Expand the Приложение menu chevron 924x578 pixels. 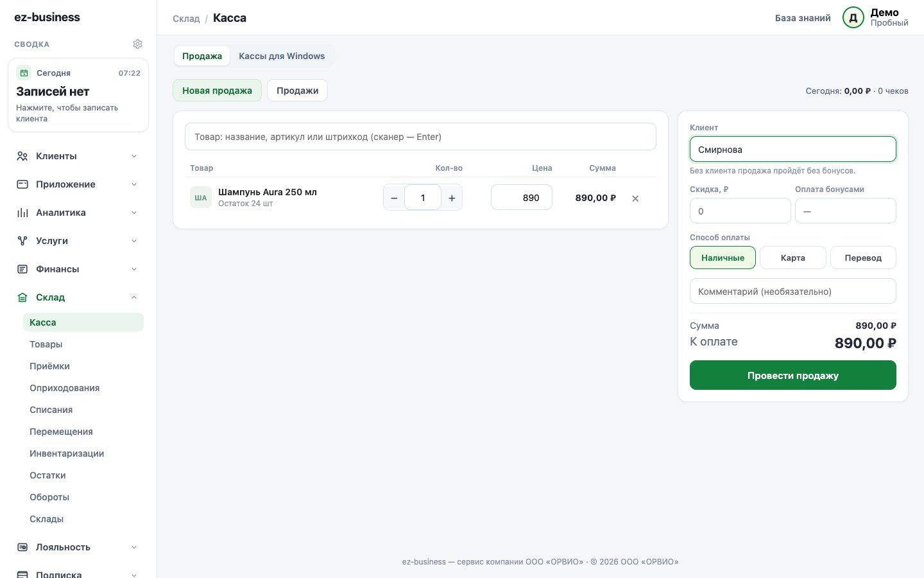click(134, 184)
